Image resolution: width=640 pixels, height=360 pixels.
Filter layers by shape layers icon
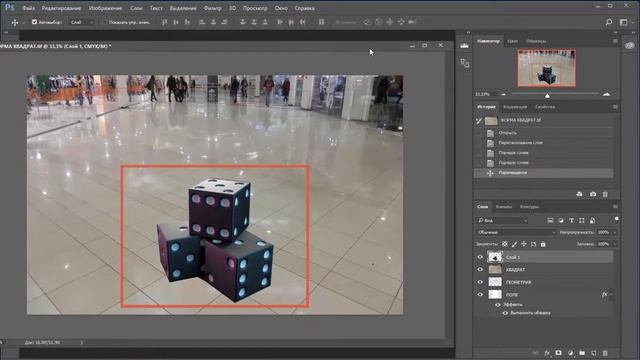582,220
